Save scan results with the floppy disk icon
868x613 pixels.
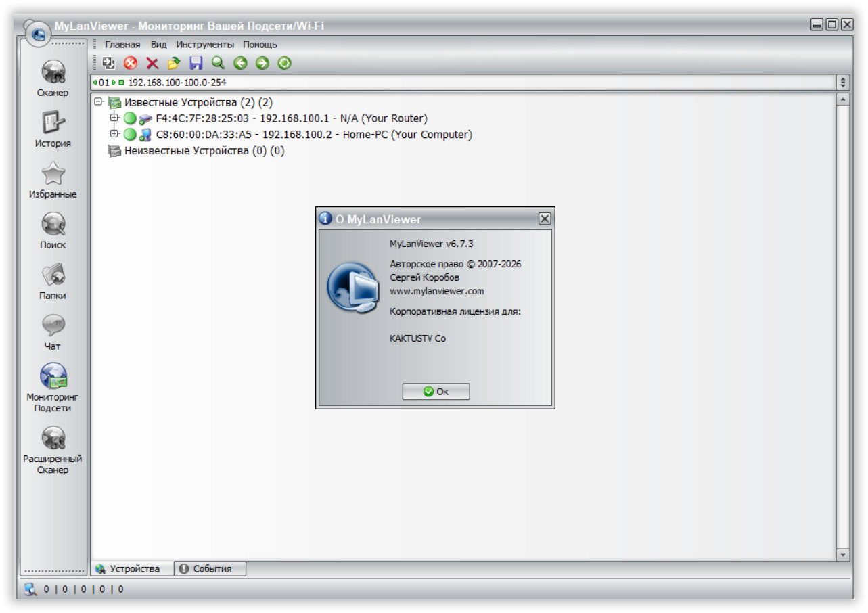pyautogui.click(x=196, y=62)
